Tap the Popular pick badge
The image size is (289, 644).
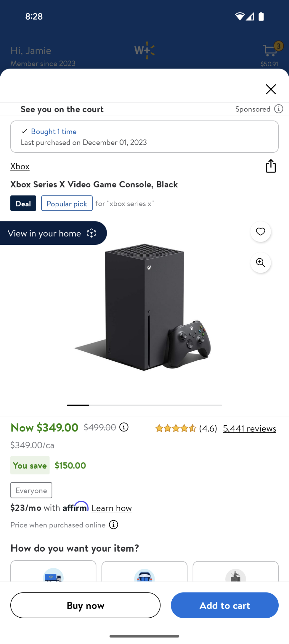coord(67,204)
